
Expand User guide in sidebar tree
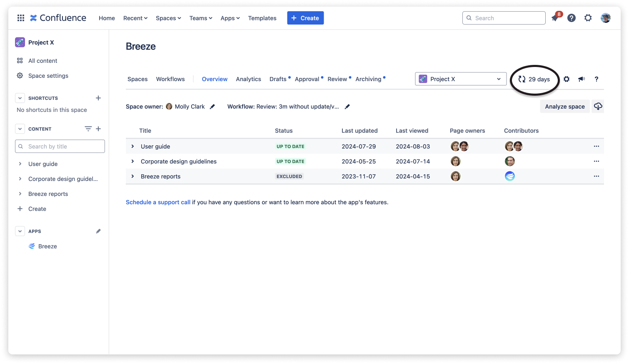pyautogui.click(x=20, y=164)
